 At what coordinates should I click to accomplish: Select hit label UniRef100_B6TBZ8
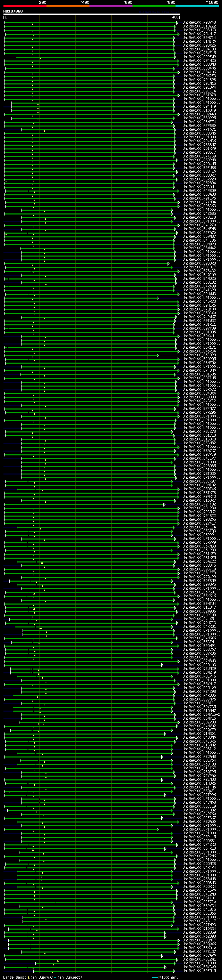[x=199, y=95]
